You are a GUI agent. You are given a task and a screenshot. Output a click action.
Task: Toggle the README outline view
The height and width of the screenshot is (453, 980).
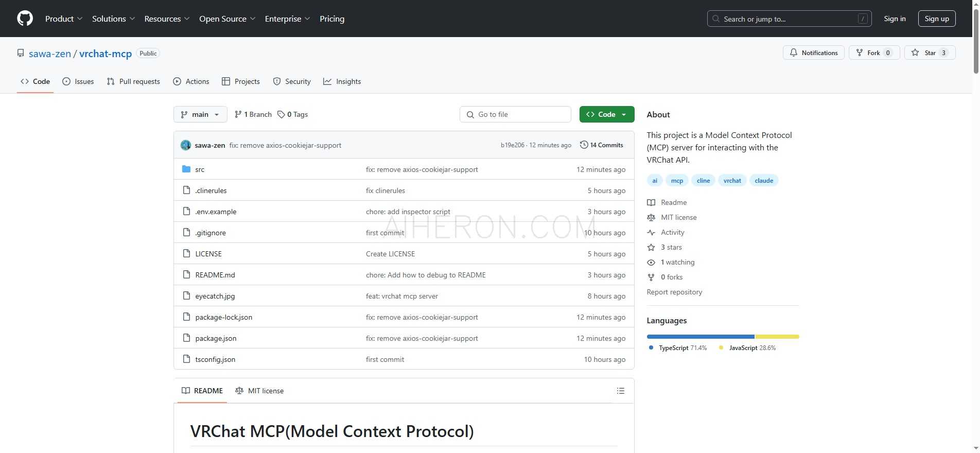[x=621, y=391]
